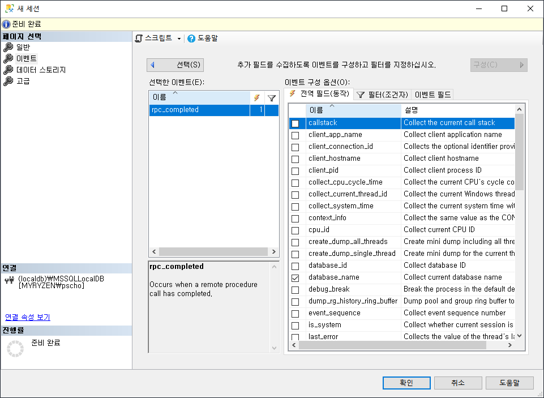Screen dimensions: 544x398
Task: Maximize the 새 세션 window
Action: [x=504, y=8]
